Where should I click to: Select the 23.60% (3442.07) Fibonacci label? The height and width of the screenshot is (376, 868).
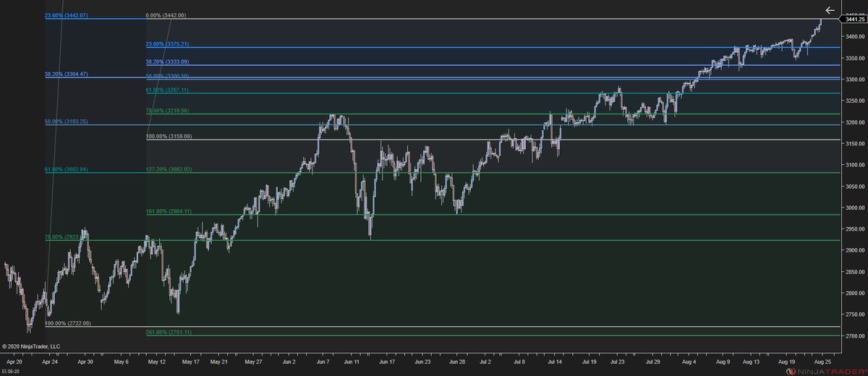pos(67,15)
